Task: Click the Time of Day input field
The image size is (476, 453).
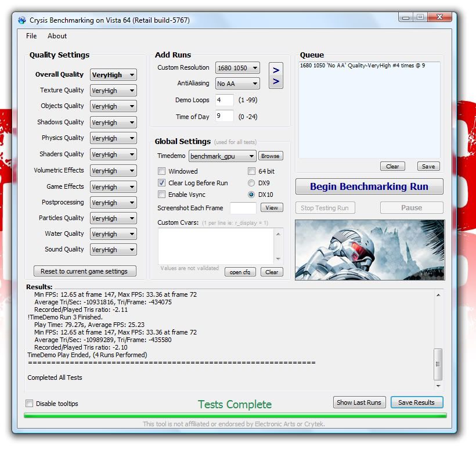Action: coord(225,116)
